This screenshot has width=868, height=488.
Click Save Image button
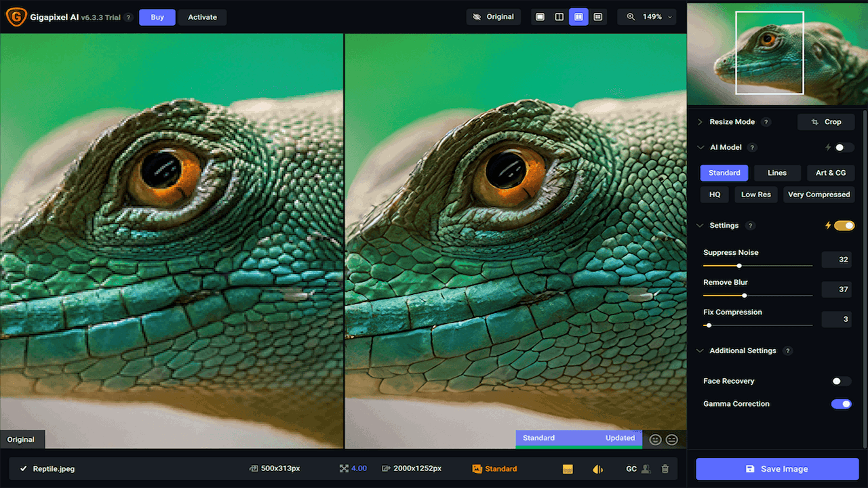click(777, 469)
